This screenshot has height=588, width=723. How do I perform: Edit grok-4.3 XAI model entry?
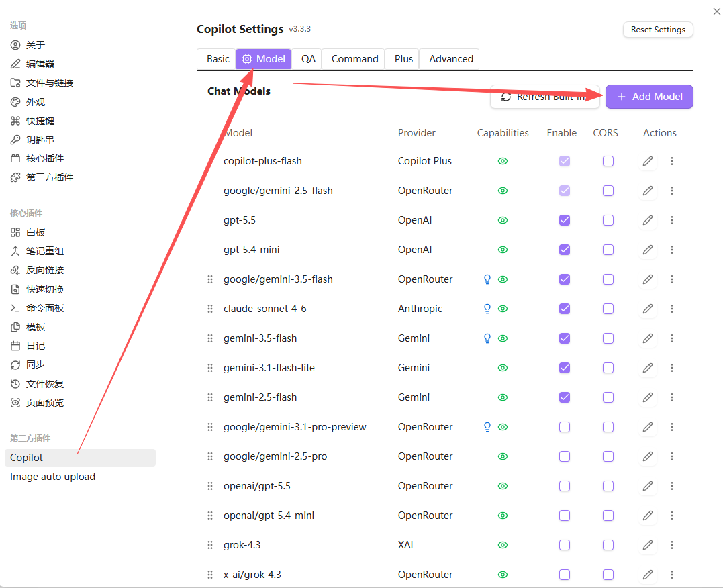pyautogui.click(x=648, y=544)
